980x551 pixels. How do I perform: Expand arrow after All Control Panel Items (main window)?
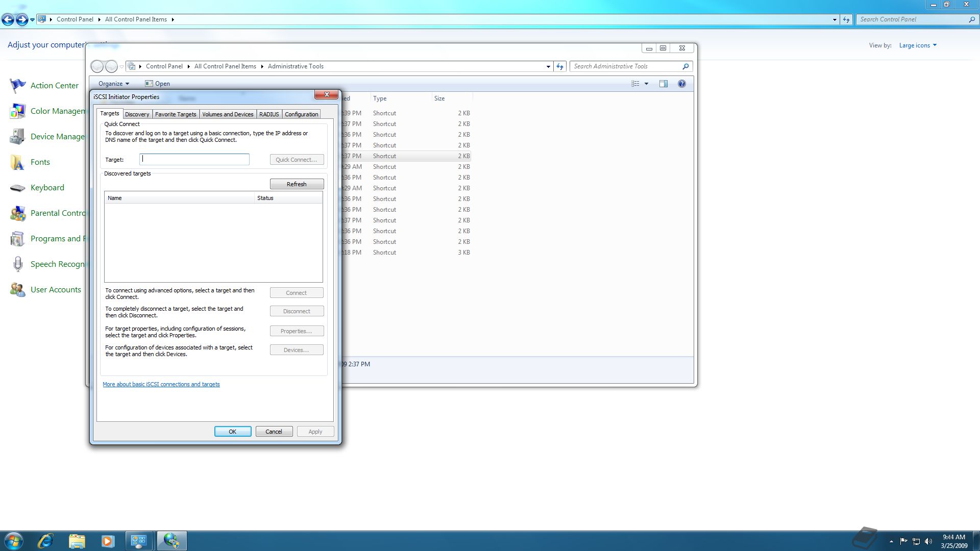click(x=173, y=19)
